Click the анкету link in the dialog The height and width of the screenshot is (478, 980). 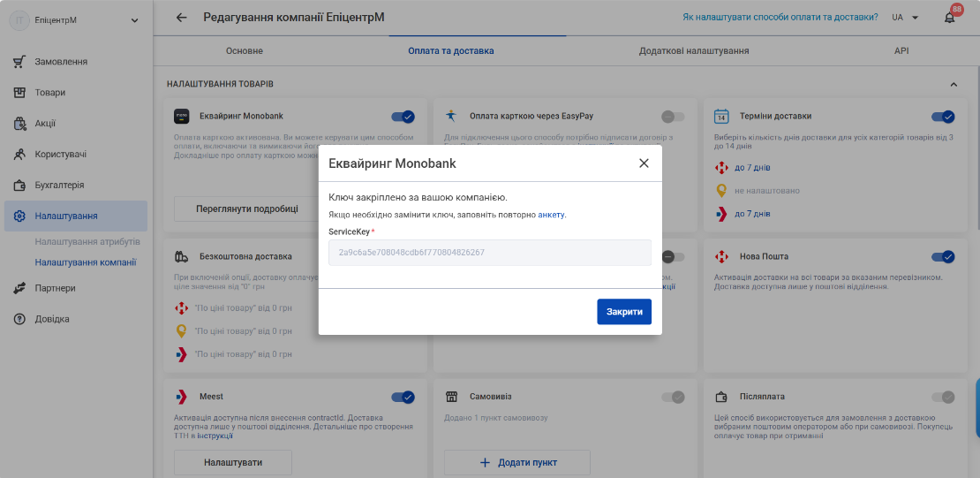[x=551, y=215]
